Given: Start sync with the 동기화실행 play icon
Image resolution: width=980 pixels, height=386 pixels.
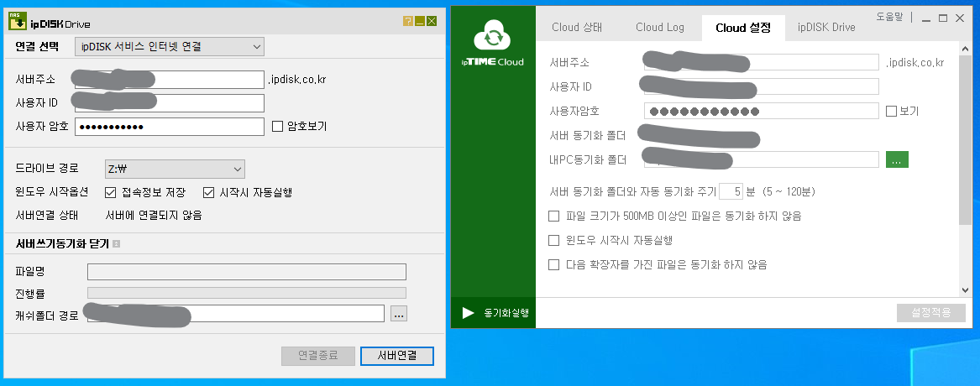Looking at the screenshot, I should point(468,313).
